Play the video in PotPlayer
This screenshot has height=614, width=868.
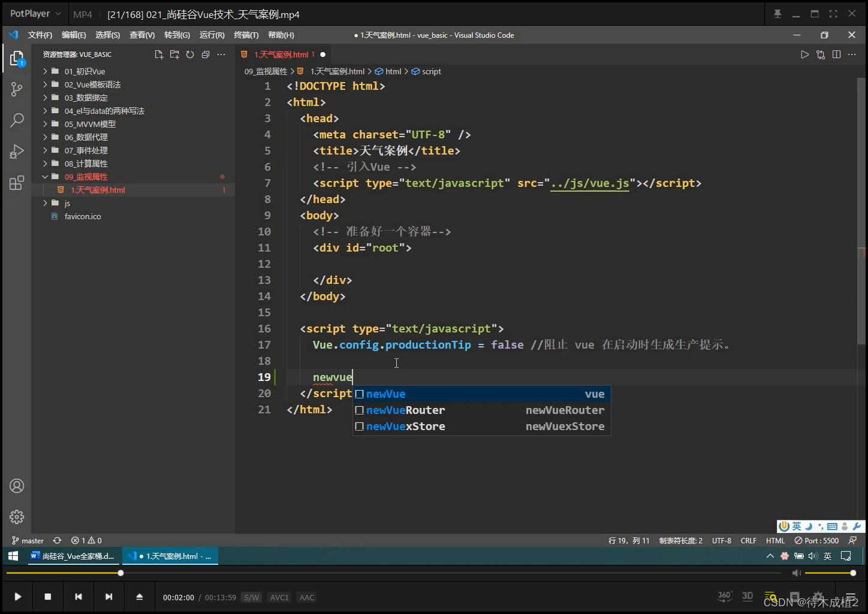(x=17, y=597)
